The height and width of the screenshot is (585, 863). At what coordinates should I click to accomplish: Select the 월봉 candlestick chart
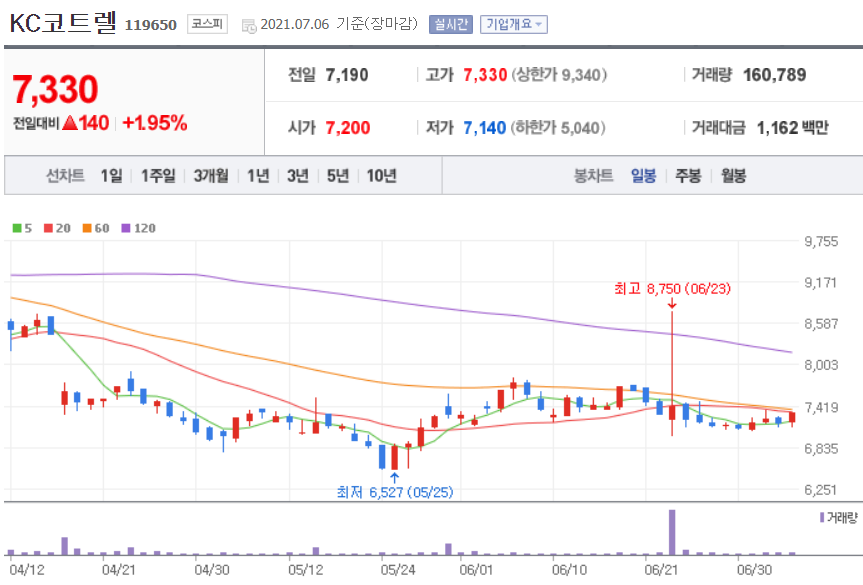733,176
